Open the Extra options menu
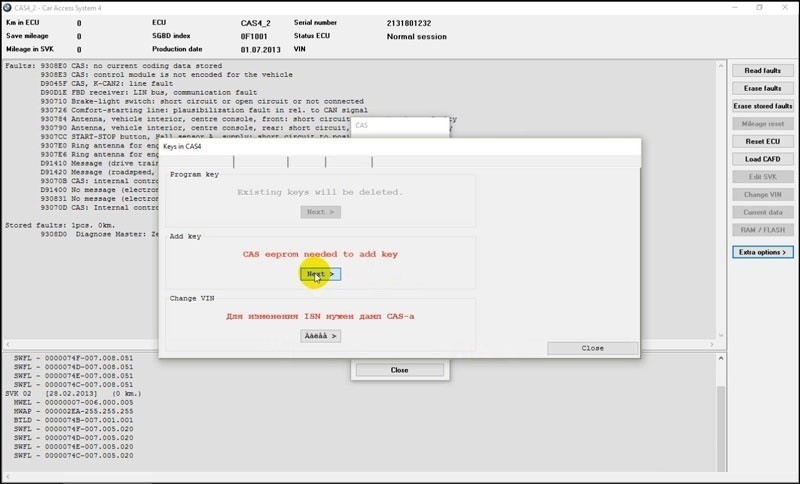The width and height of the screenshot is (800, 484). pos(763,252)
